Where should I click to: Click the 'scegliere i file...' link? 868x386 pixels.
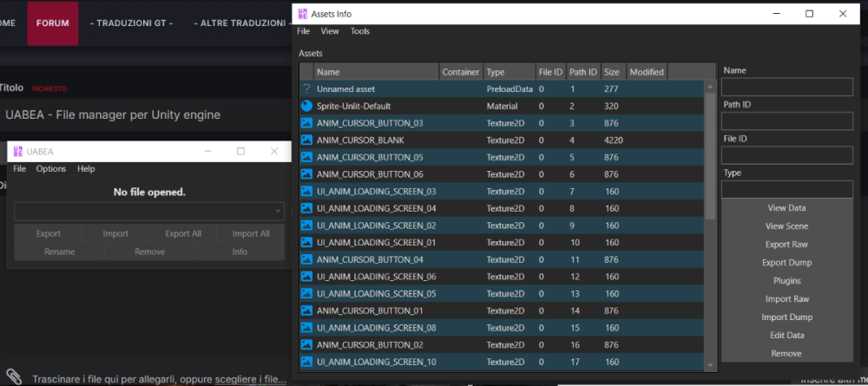coord(250,380)
